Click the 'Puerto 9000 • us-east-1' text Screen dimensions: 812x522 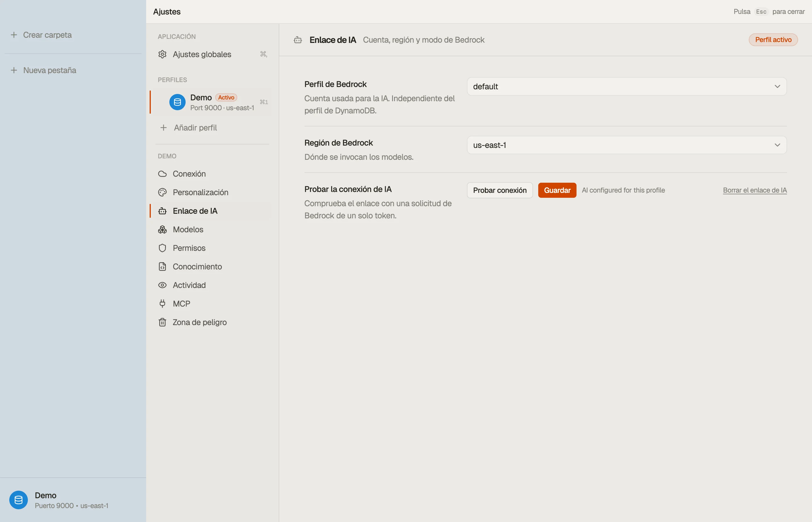[72, 505]
